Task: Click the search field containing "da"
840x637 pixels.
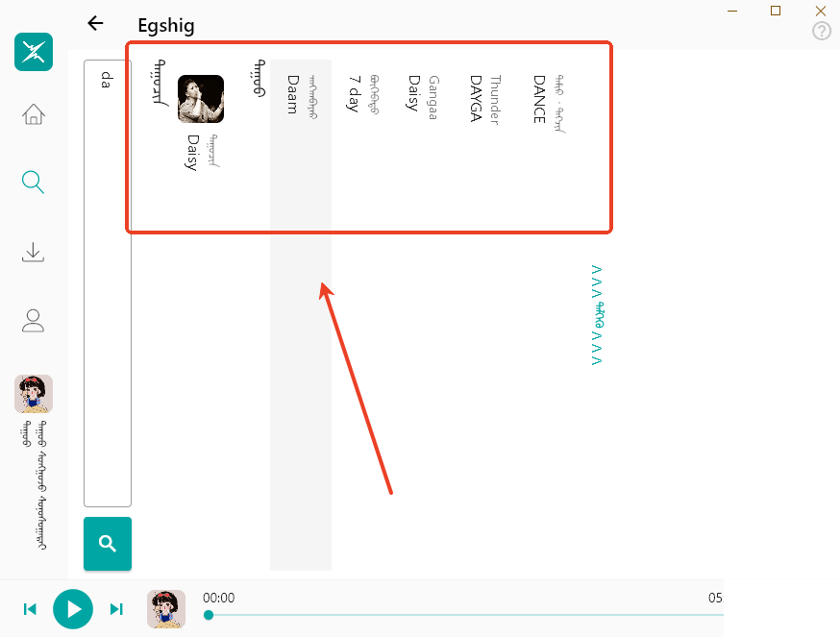Action: (x=108, y=282)
